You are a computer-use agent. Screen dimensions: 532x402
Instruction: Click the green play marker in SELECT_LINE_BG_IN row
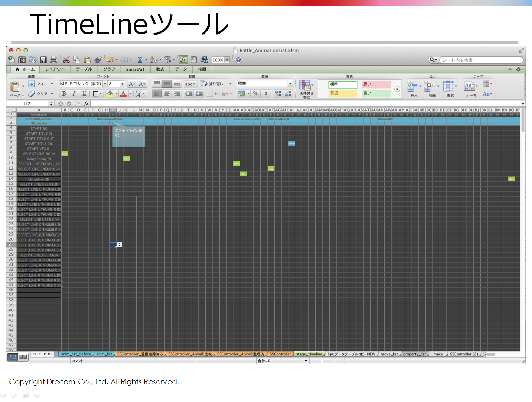(65, 154)
